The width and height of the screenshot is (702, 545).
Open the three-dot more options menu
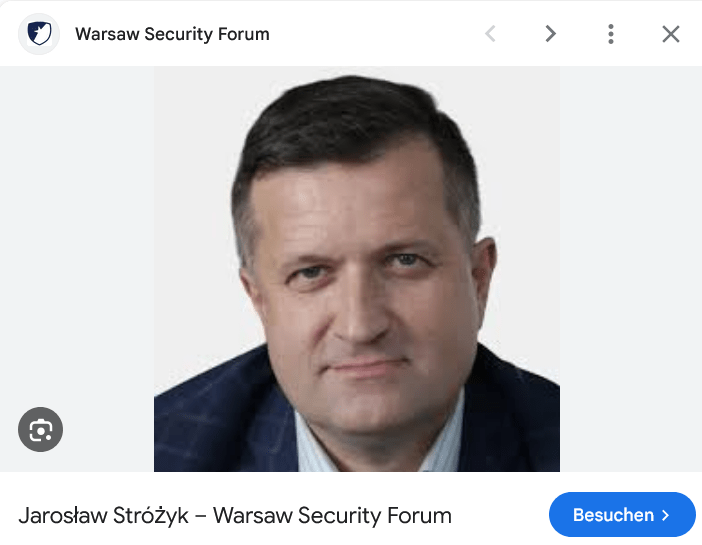[x=611, y=34]
